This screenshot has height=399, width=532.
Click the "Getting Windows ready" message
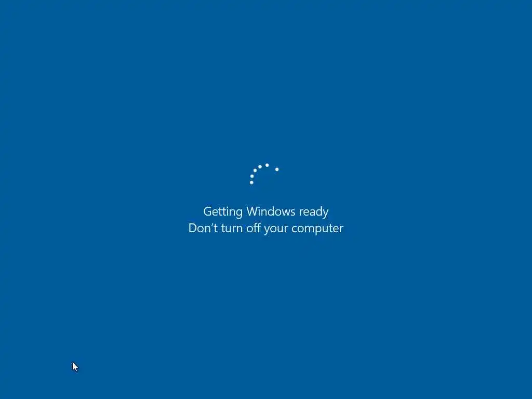(x=265, y=212)
